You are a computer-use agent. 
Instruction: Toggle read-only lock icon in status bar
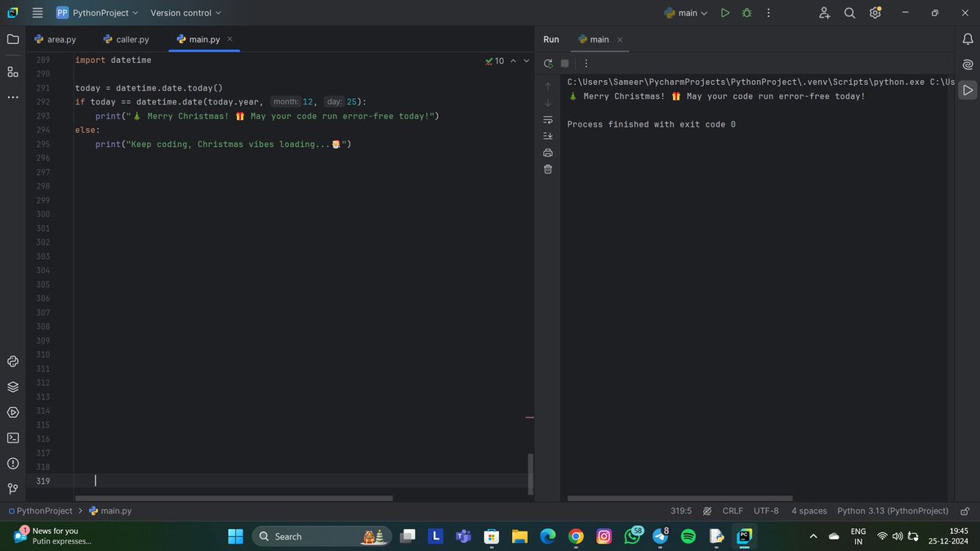click(x=964, y=511)
